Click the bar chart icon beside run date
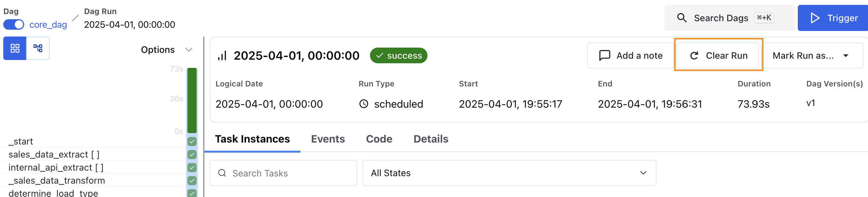Image resolution: width=868 pixels, height=197 pixels. 222,55
